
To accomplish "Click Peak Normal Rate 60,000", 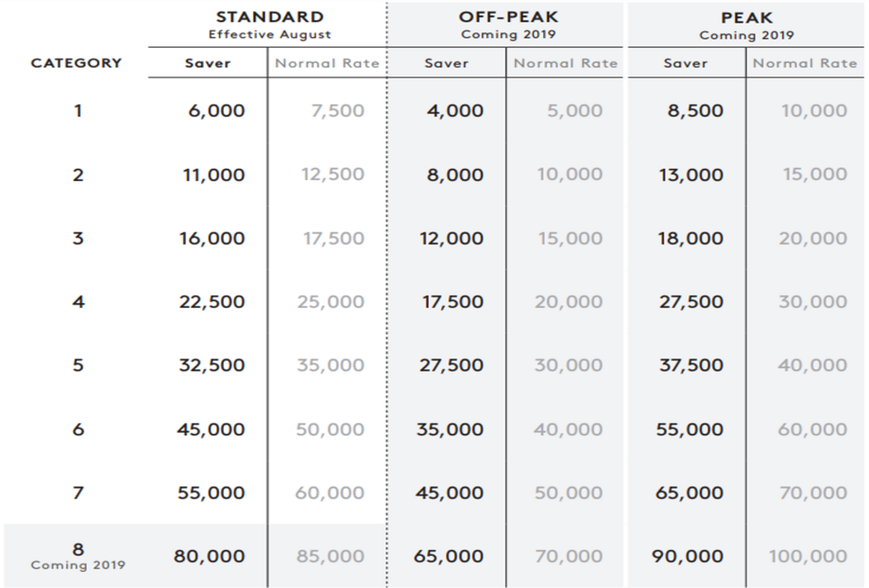I will coord(812,429).
